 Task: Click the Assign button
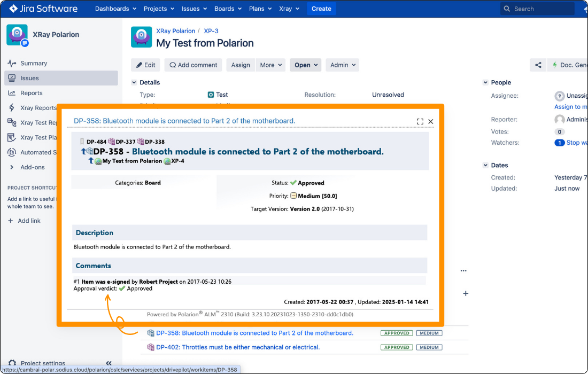pyautogui.click(x=241, y=65)
